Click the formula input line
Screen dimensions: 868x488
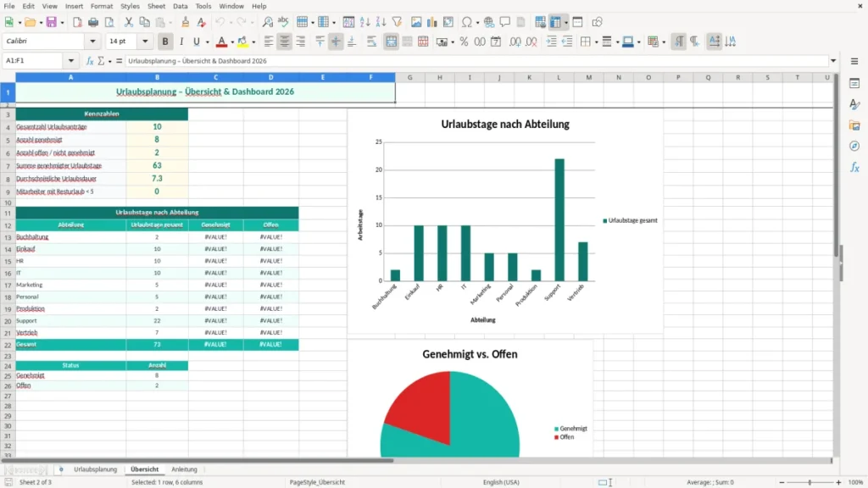click(476, 61)
